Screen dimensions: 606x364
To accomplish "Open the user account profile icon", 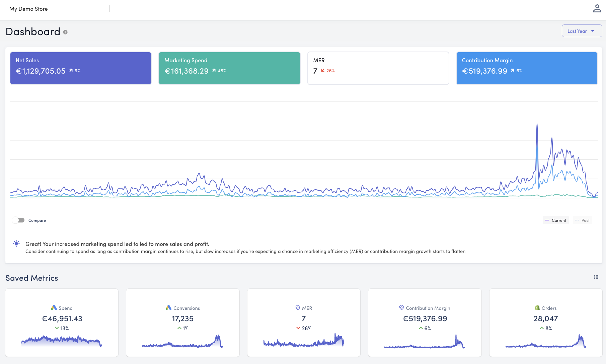I will [x=597, y=9].
